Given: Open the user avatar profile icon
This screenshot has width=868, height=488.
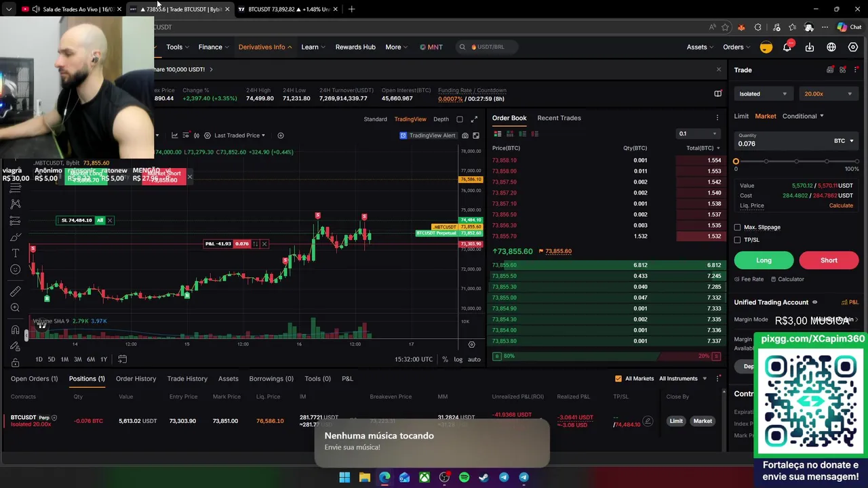Looking at the screenshot, I should pyautogui.click(x=766, y=47).
